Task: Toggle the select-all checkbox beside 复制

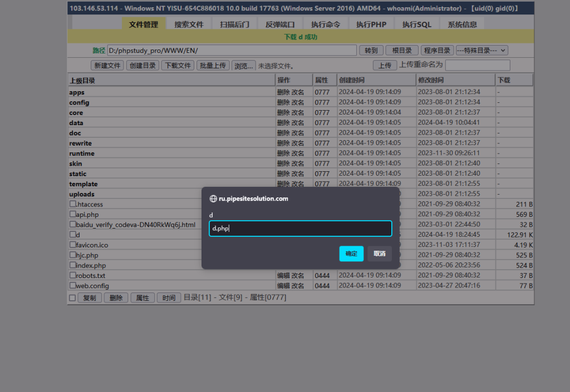Action: coord(72,298)
